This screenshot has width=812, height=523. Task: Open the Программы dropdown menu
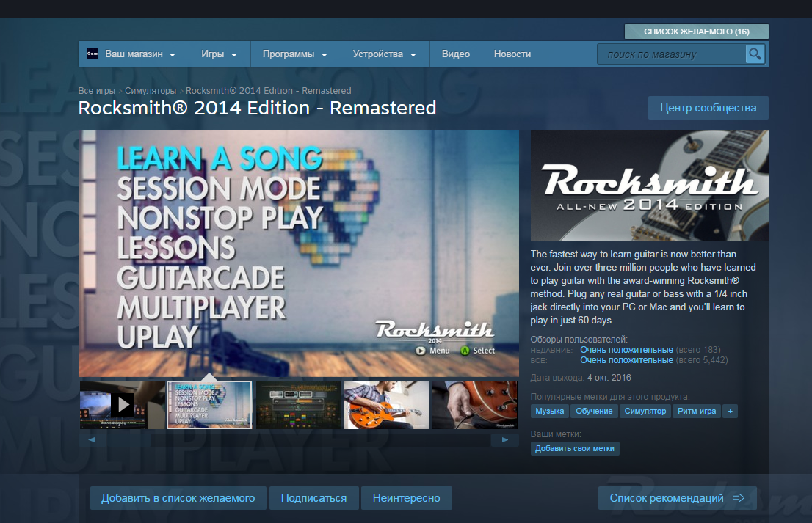click(x=295, y=54)
